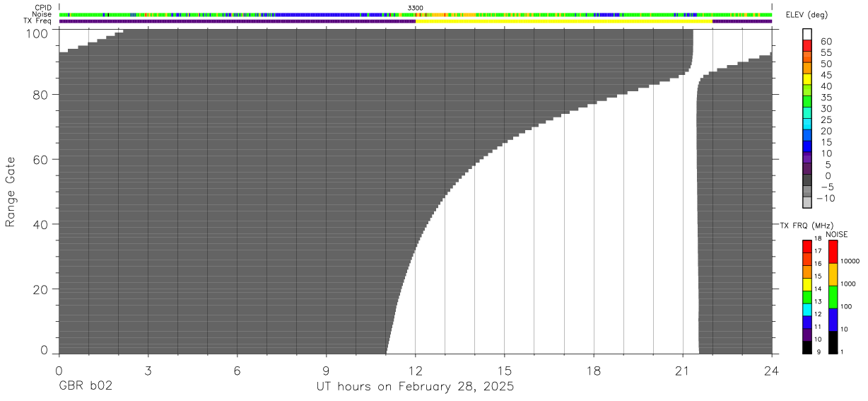
Task: Click x-axis tick label '3'
Action: (148, 370)
